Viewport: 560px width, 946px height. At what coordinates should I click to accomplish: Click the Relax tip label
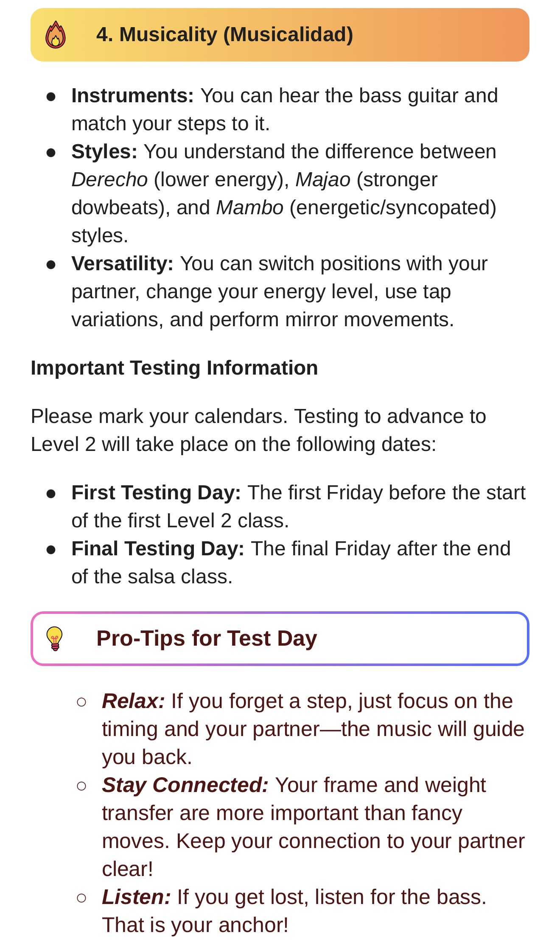tap(133, 701)
